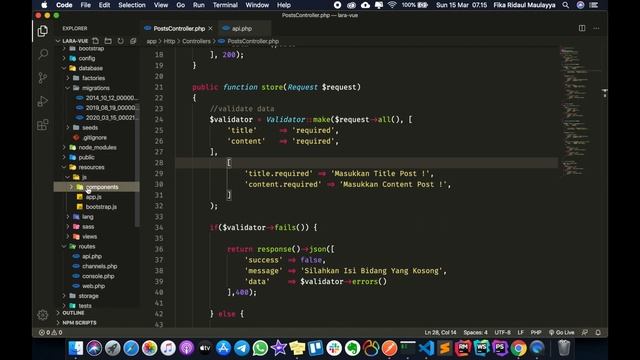Image resolution: width=640 pixels, height=360 pixels.
Task: Open the Manage gear in activity bar
Action: pos(42,315)
